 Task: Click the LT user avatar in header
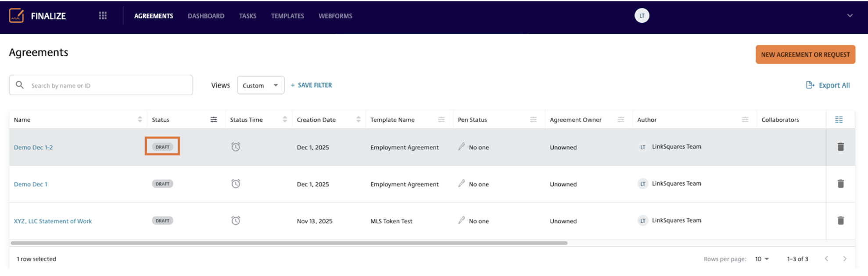(x=642, y=16)
